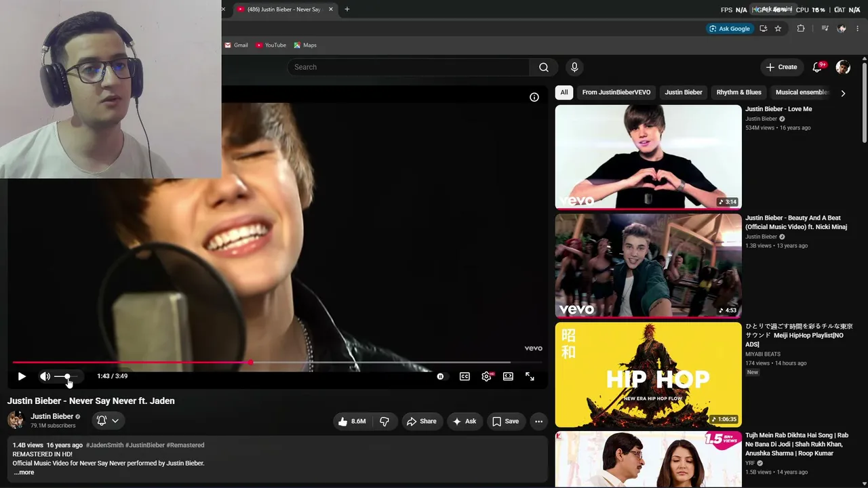Open a new browser tab

click(x=347, y=9)
